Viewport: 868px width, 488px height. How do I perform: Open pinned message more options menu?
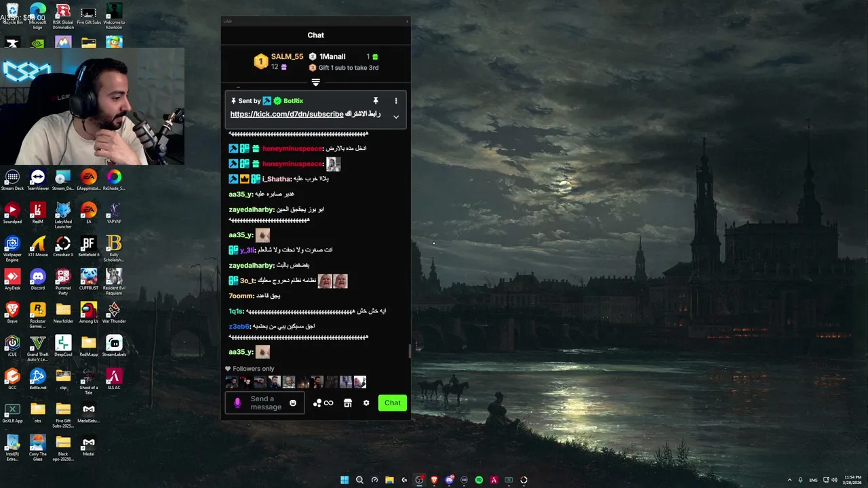pos(396,101)
